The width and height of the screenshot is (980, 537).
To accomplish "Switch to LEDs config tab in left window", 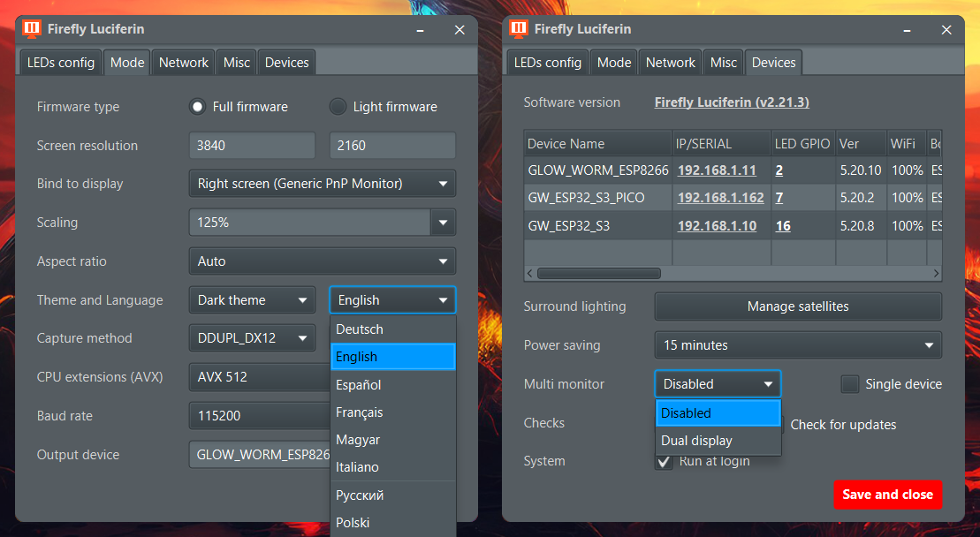I will 61,63.
